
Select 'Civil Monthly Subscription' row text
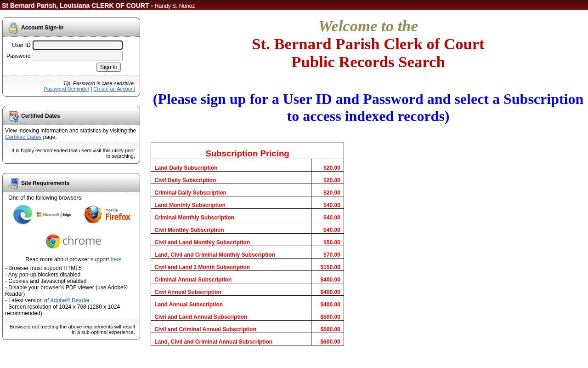189,230
